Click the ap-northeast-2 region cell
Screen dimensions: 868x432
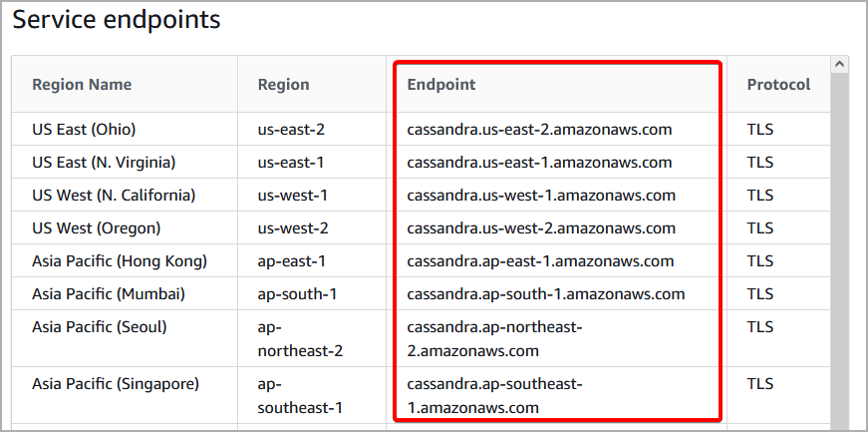(x=300, y=338)
